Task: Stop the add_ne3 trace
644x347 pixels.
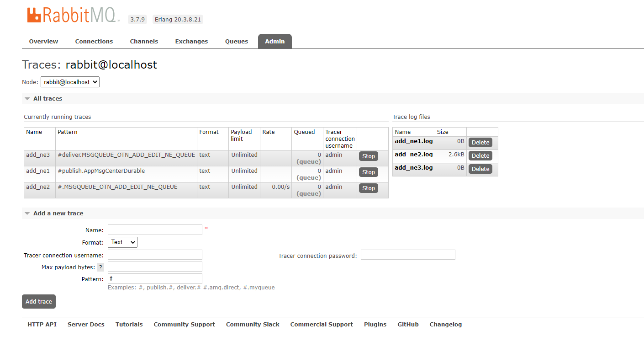Action: click(x=369, y=156)
